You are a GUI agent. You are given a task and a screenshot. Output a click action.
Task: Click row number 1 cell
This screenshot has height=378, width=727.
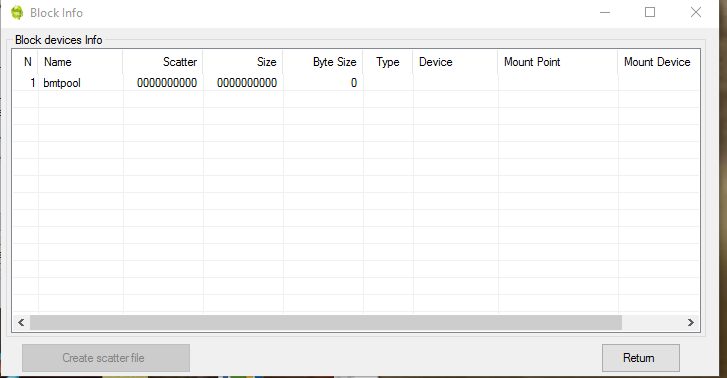click(x=26, y=83)
